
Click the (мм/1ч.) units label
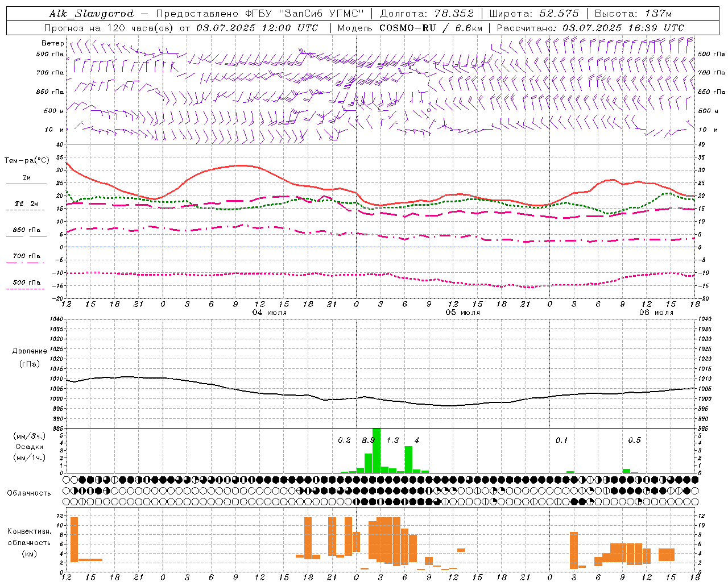pos(30,458)
